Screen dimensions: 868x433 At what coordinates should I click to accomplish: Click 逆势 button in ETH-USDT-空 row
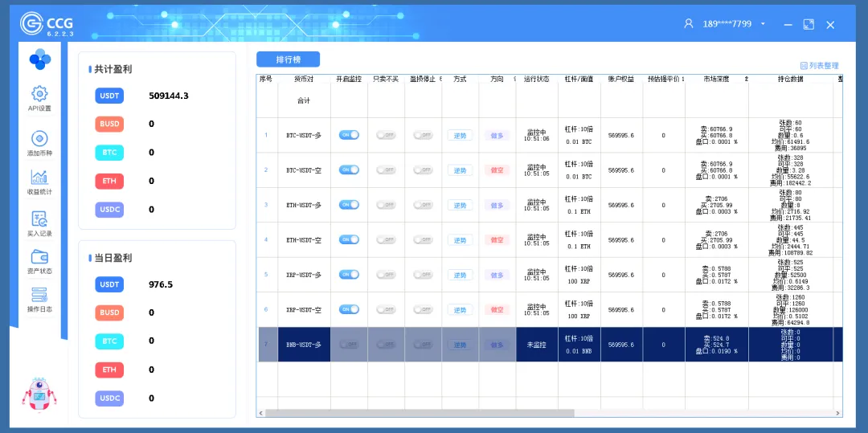[460, 240]
